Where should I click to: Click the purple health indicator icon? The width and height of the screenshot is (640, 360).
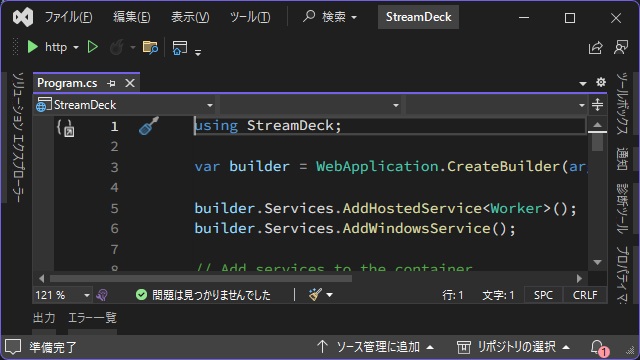pos(102,295)
